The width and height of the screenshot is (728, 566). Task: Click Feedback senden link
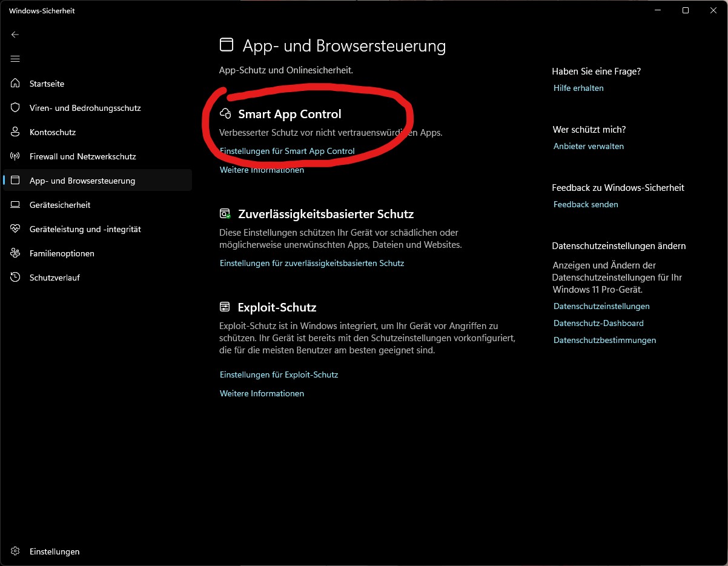click(586, 204)
